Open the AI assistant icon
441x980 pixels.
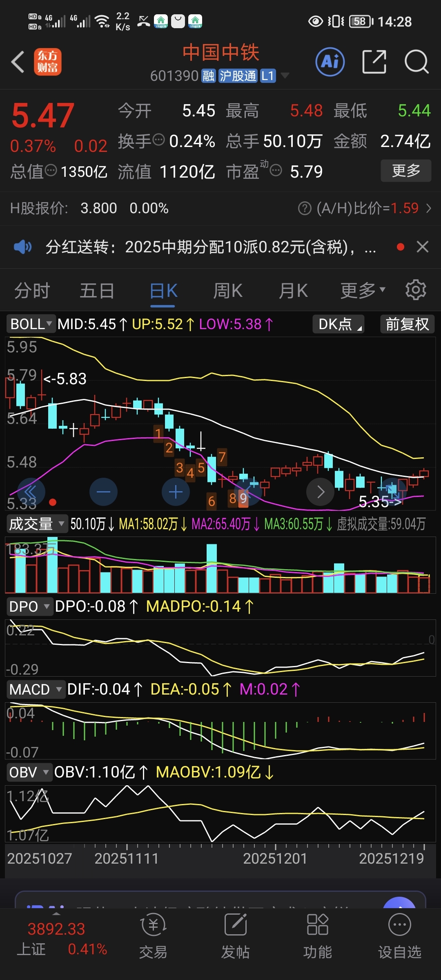click(x=330, y=62)
